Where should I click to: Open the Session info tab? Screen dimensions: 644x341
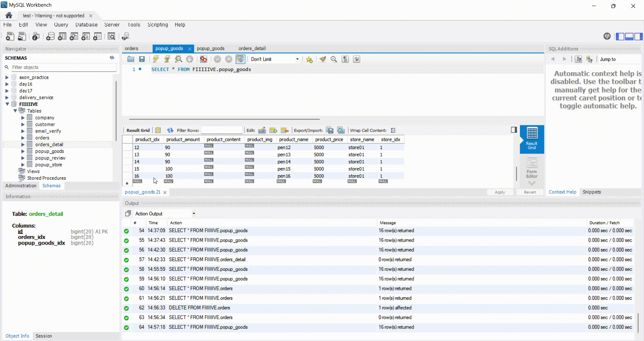[44, 336]
